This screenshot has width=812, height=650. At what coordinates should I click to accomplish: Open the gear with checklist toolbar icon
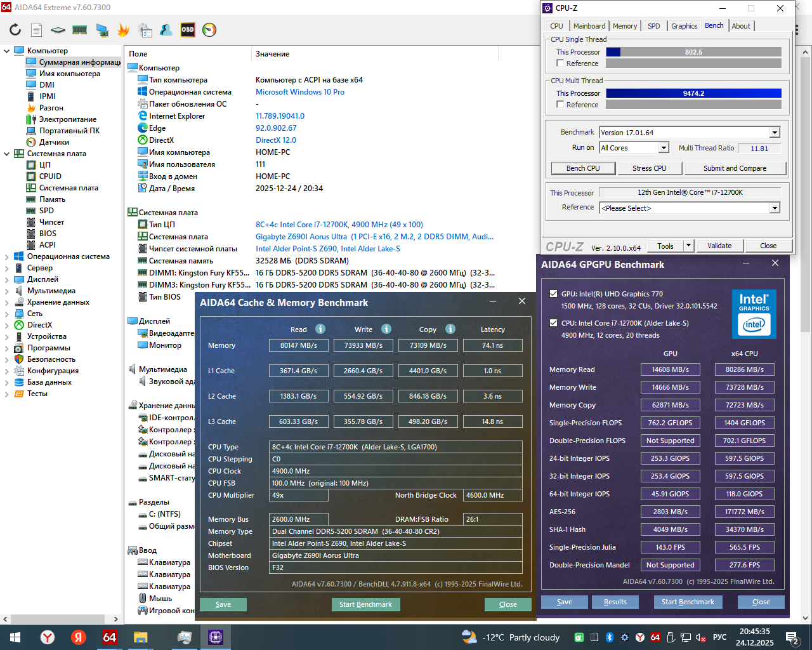point(145,30)
